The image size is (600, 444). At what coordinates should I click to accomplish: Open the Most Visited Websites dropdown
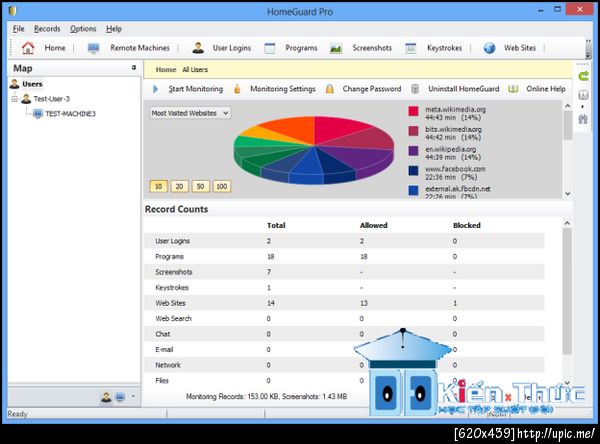click(x=190, y=113)
